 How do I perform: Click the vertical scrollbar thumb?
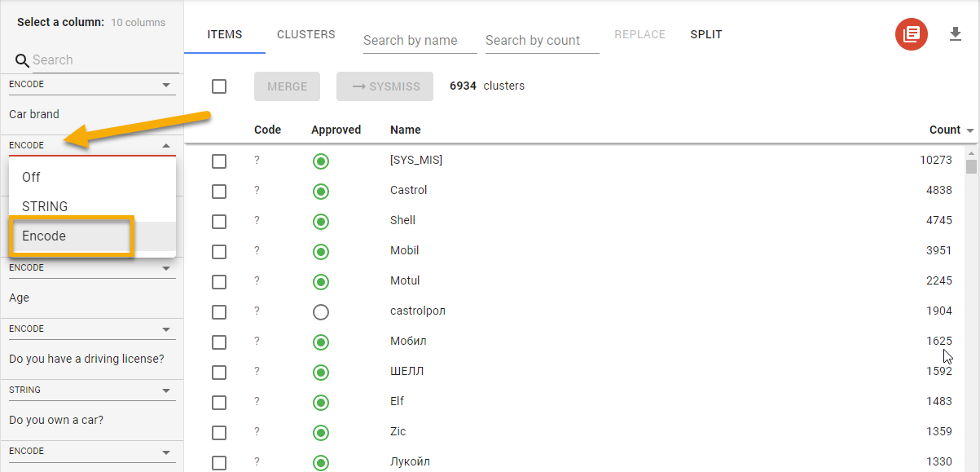coord(971,167)
